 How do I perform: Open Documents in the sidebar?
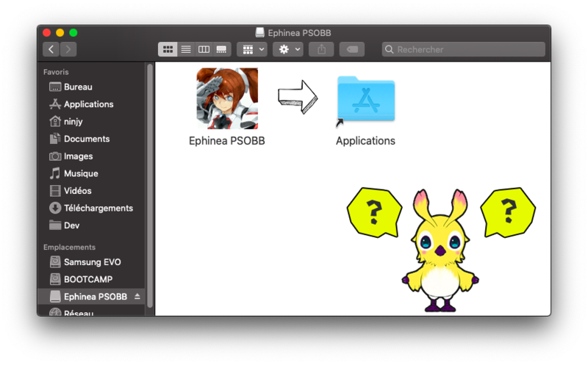(90, 139)
